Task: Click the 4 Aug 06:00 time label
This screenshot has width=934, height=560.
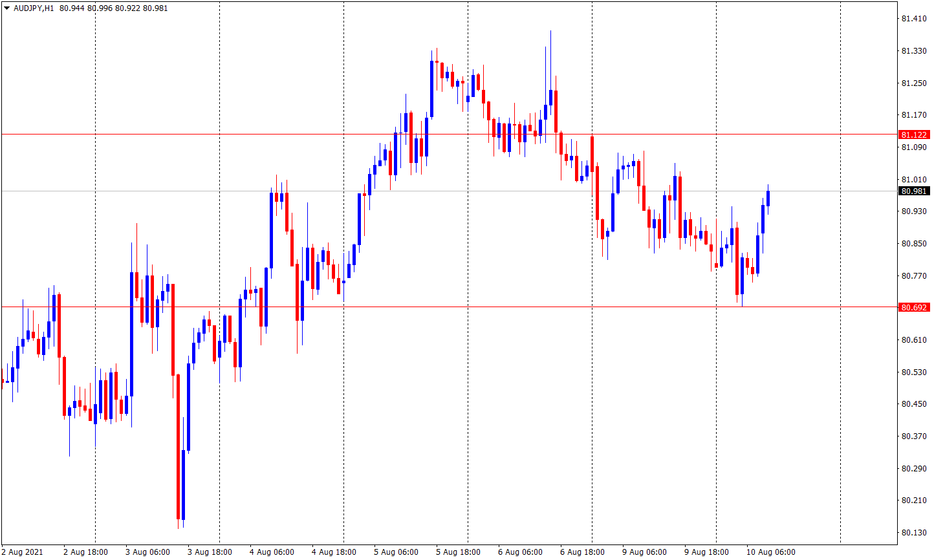Action: click(272, 552)
